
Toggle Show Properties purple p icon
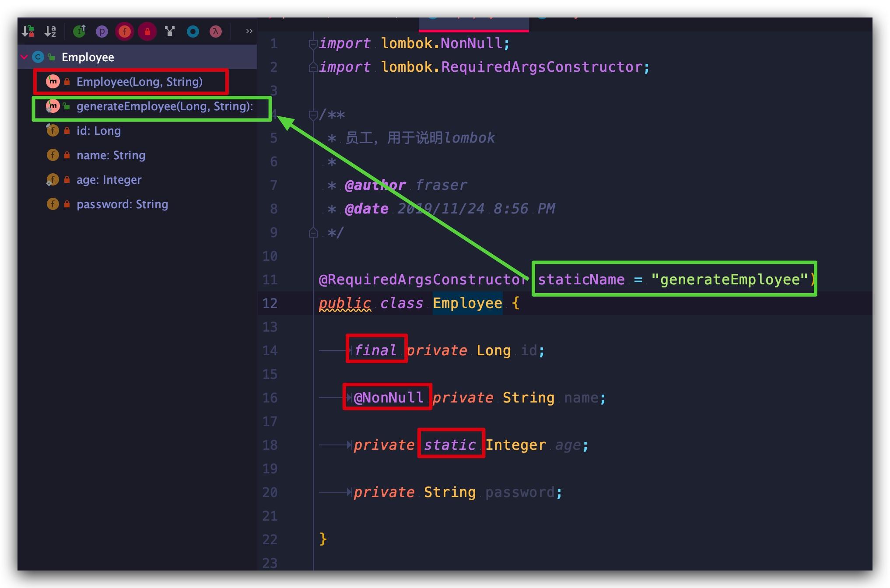pyautogui.click(x=102, y=31)
